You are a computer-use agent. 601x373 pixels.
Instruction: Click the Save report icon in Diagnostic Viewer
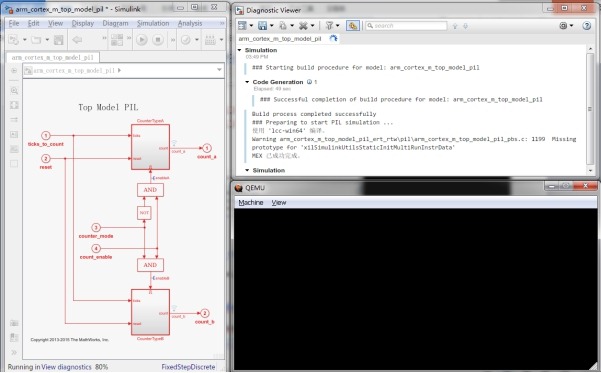[x=263, y=26]
